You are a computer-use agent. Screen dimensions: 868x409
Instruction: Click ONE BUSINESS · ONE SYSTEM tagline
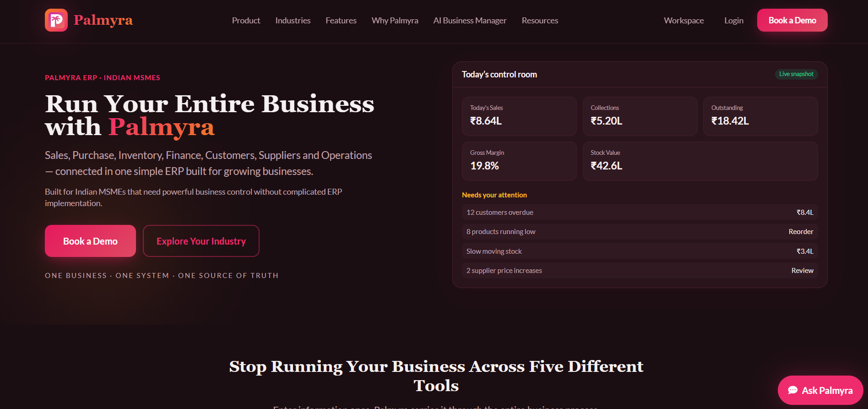click(162, 276)
